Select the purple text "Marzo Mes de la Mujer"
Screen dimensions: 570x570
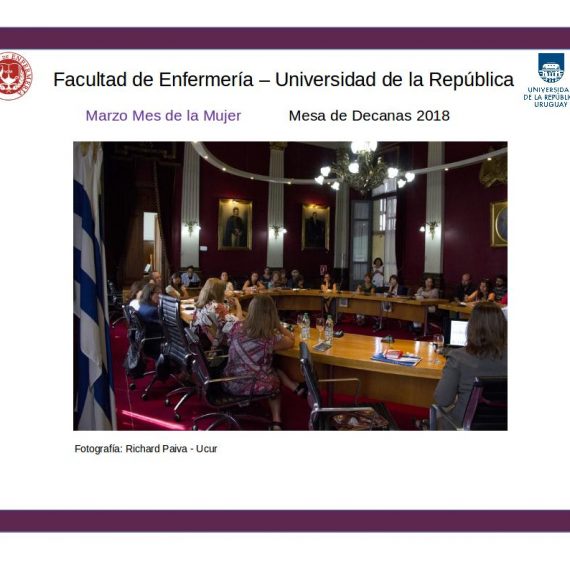pos(163,116)
